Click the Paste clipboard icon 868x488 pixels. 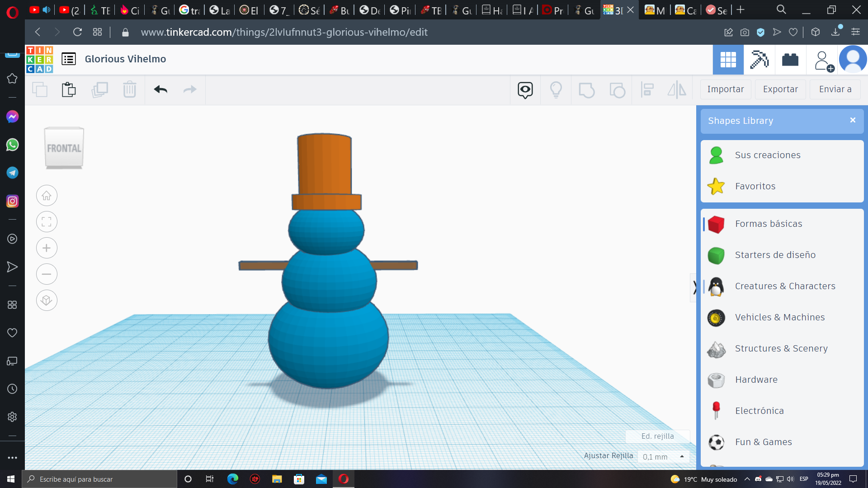tap(69, 89)
